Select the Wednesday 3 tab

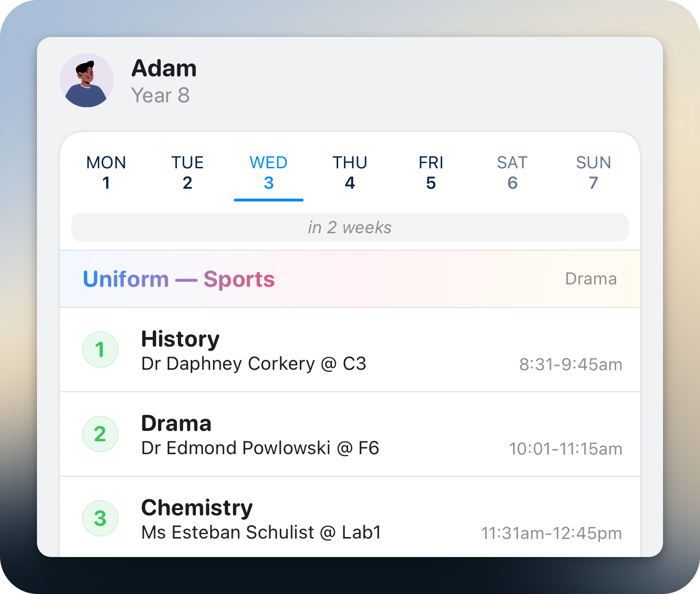[268, 173]
